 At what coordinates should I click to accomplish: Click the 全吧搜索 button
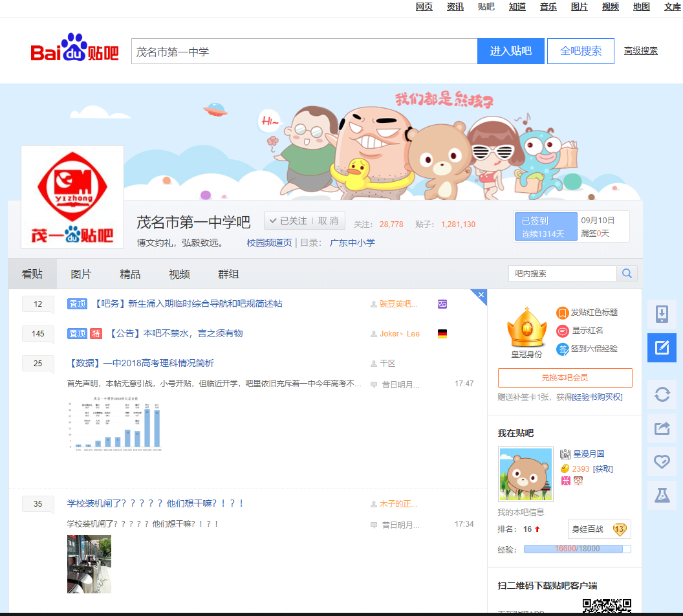tap(581, 51)
